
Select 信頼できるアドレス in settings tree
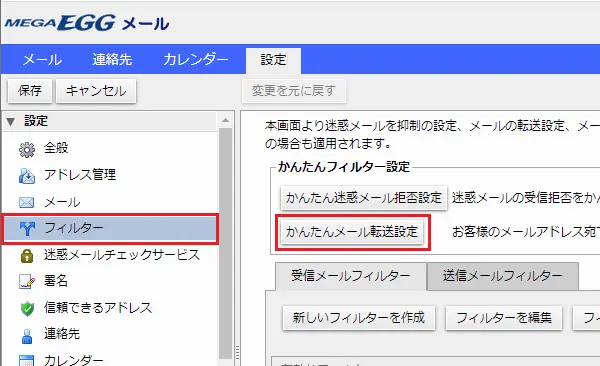98,307
